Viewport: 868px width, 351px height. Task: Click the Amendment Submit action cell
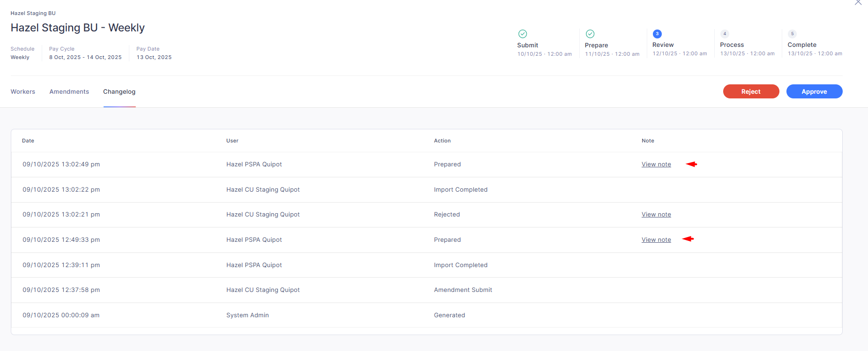[x=463, y=290]
